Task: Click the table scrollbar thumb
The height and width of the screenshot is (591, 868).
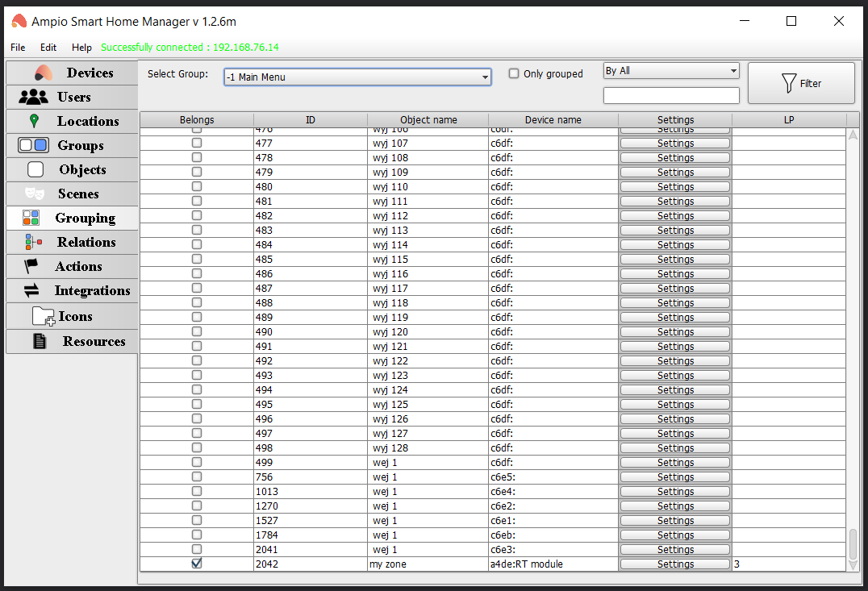Action: 853,544
